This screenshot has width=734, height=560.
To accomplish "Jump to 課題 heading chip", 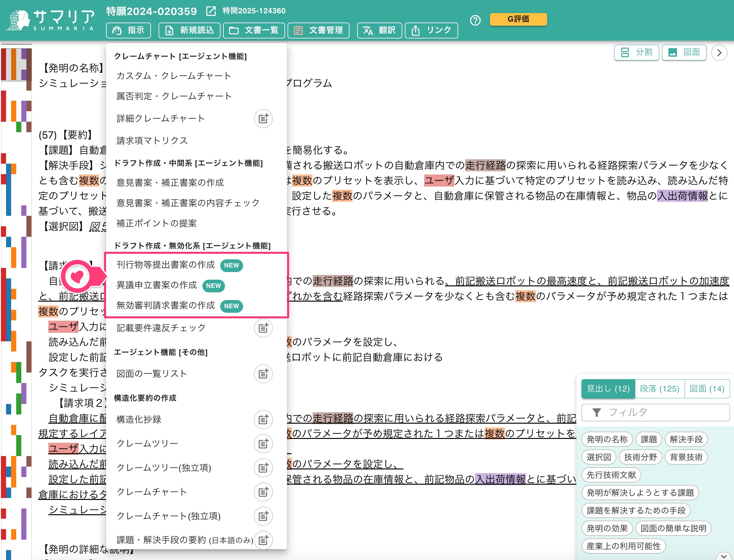I will point(649,439).
